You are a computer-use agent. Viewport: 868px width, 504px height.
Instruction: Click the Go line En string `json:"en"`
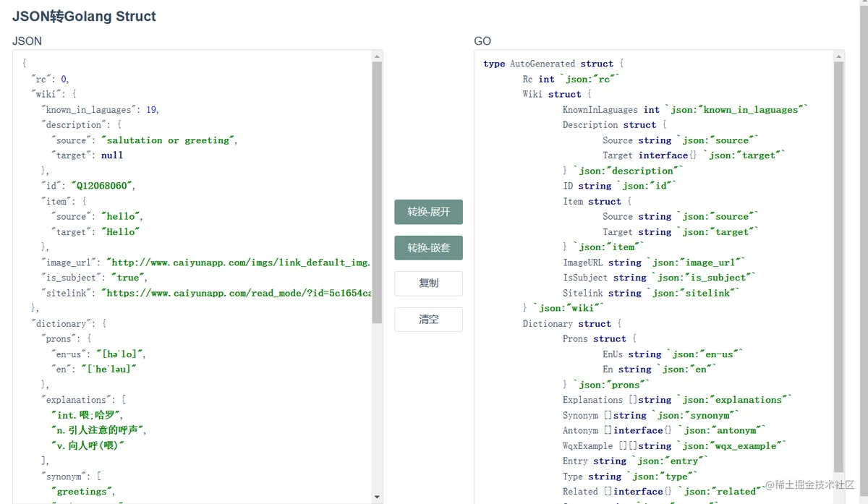[x=660, y=370]
